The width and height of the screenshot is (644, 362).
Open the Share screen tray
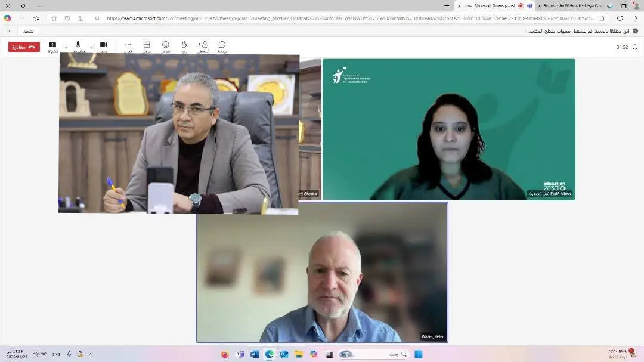click(52, 47)
